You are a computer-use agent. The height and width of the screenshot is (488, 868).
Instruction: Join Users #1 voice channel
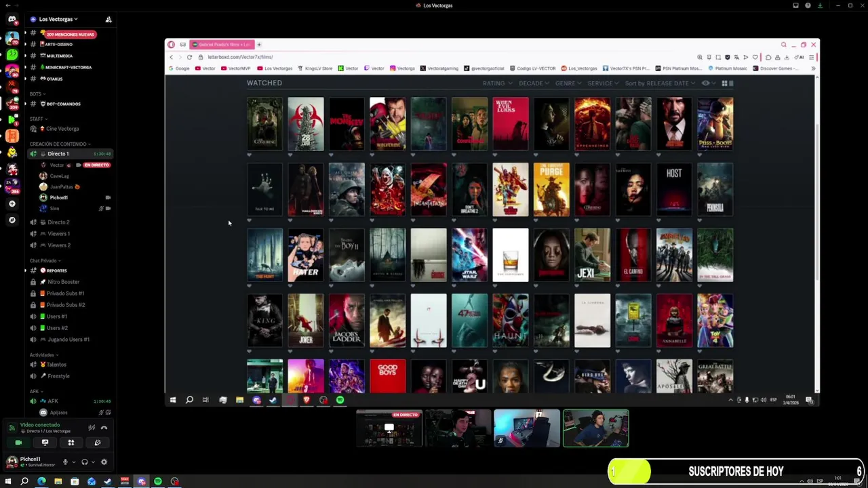71,317
